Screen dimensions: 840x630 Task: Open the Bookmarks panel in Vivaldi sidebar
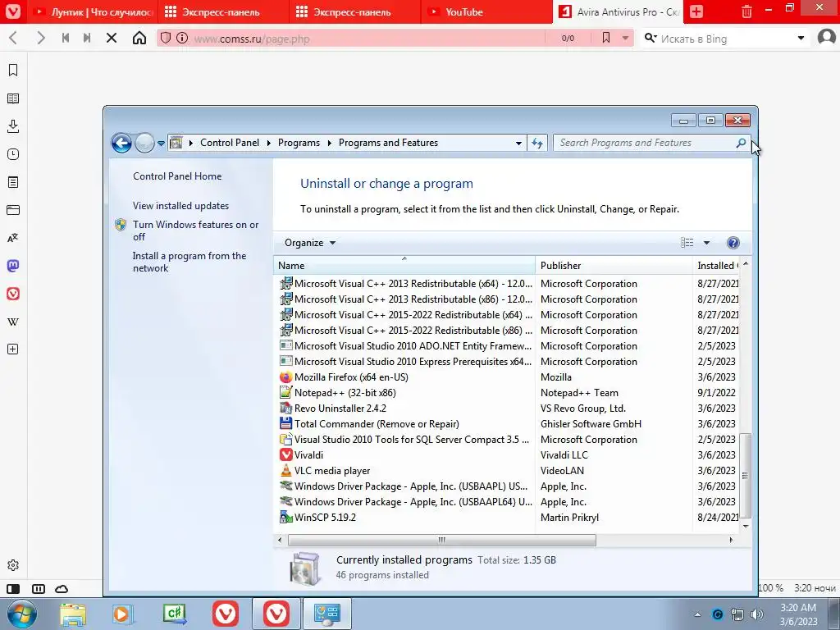[13, 71]
